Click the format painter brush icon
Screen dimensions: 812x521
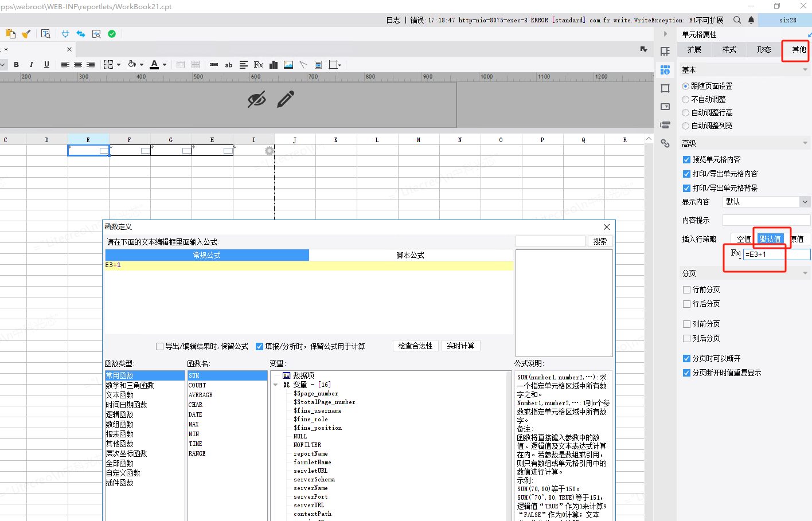click(x=26, y=34)
